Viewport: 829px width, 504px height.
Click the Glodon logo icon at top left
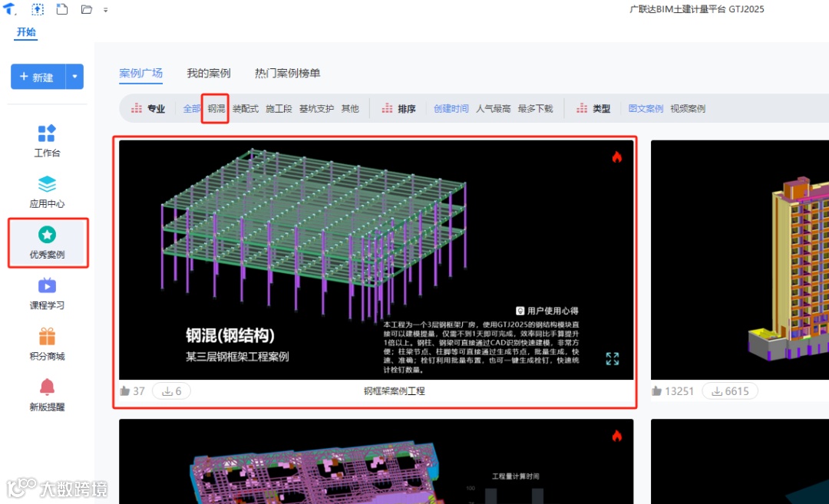(10, 8)
